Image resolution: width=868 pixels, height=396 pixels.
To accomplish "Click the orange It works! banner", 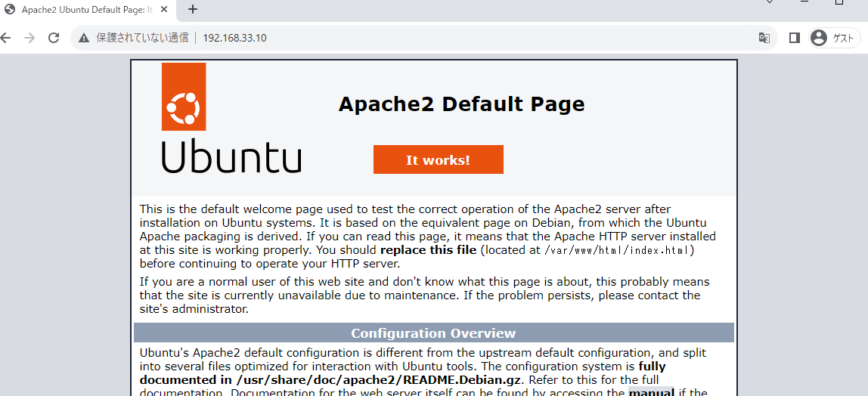I will pyautogui.click(x=439, y=159).
